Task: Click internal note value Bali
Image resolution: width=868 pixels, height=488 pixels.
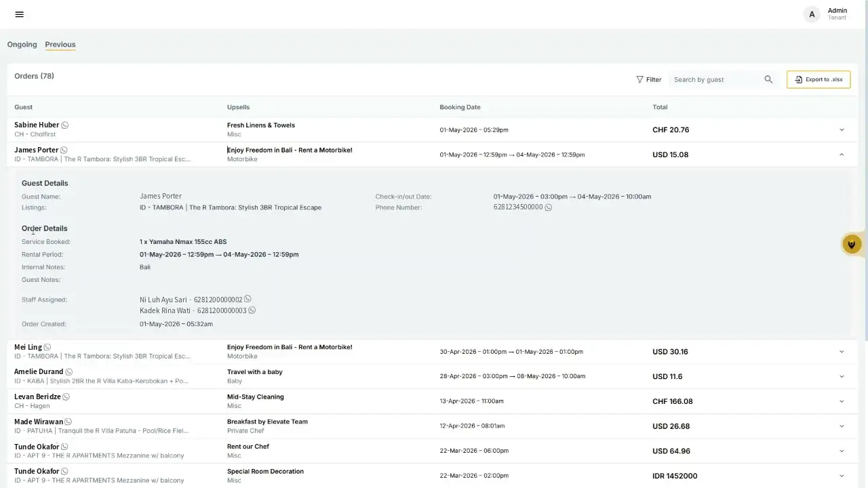Action: pos(145,267)
